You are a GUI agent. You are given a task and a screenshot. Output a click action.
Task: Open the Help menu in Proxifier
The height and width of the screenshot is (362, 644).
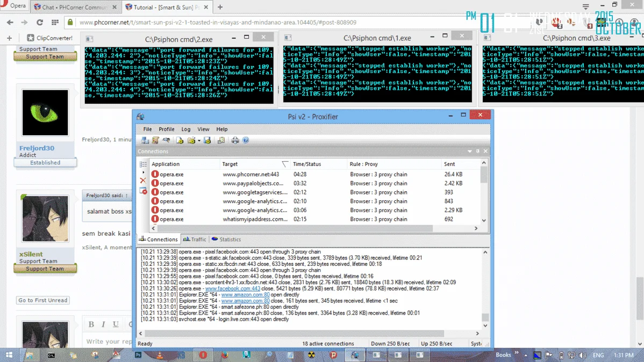coord(222,129)
